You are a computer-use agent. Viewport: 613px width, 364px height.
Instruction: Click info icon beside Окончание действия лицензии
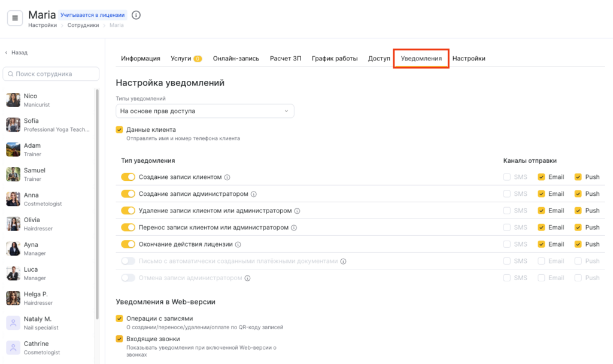pos(238,244)
